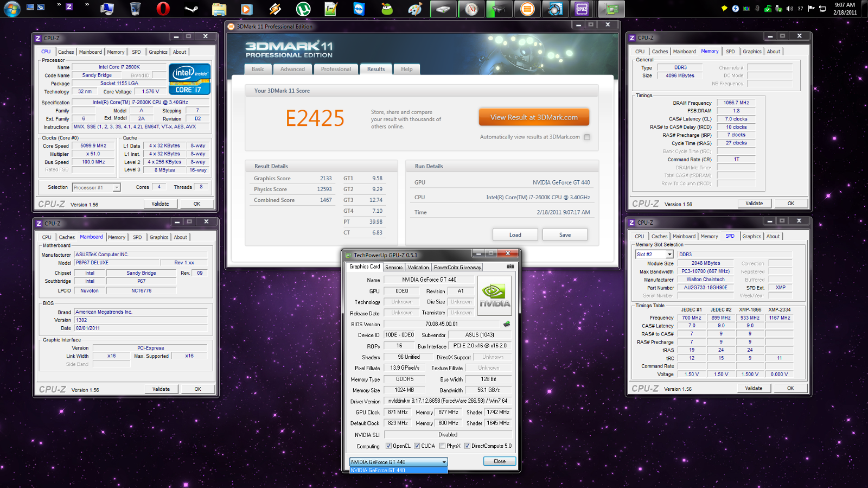This screenshot has width=868, height=488.
Task: Click Validate in the CPU-Z Mainboard window
Action: [161, 389]
